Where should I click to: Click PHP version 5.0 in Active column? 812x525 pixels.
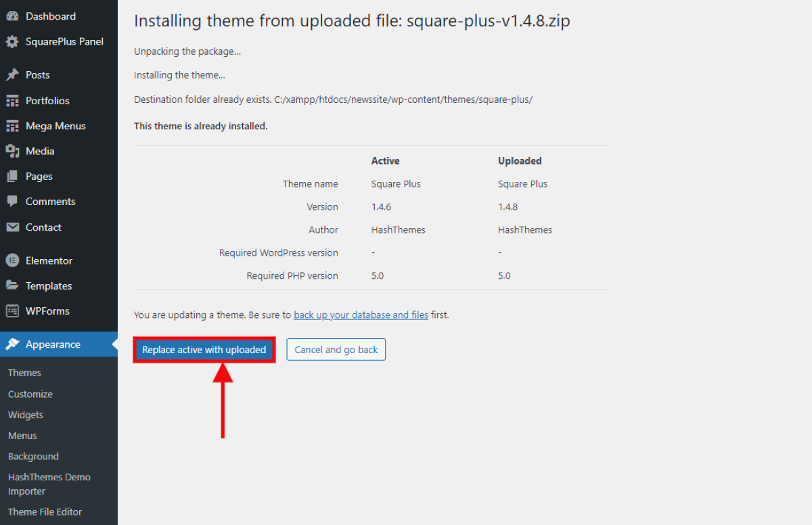point(378,276)
